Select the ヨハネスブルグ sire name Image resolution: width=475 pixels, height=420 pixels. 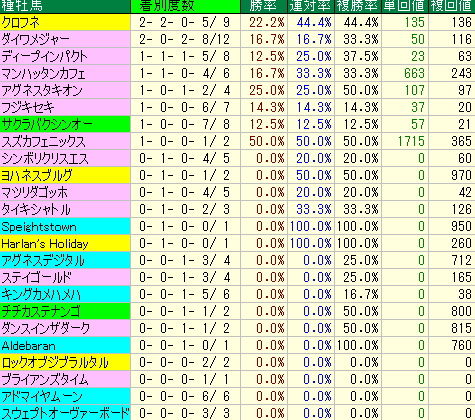click(x=37, y=175)
